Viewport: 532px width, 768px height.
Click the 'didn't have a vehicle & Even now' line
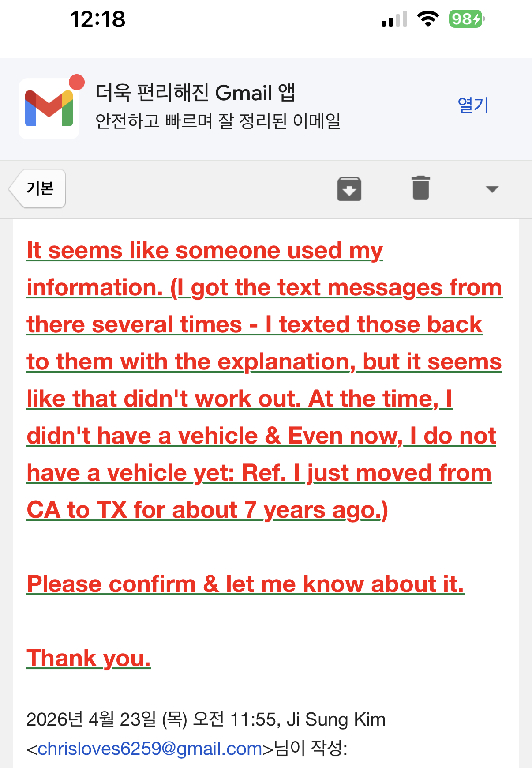[x=262, y=436]
